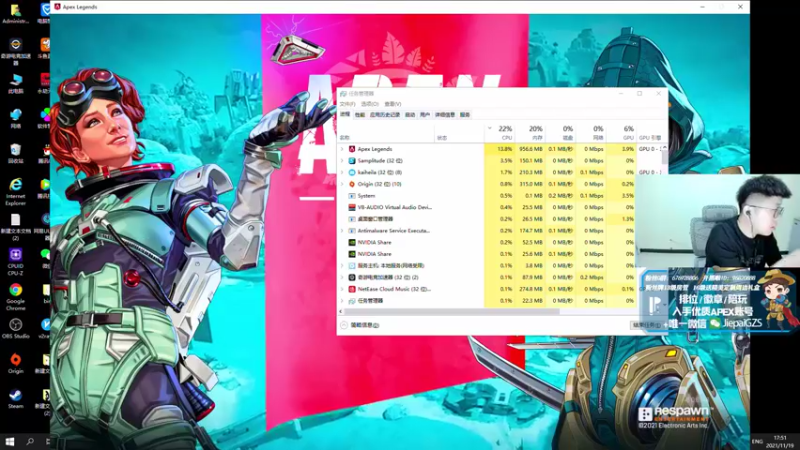Click Apex Legends logo in window title bar
The height and width of the screenshot is (450, 800).
pos(57,7)
